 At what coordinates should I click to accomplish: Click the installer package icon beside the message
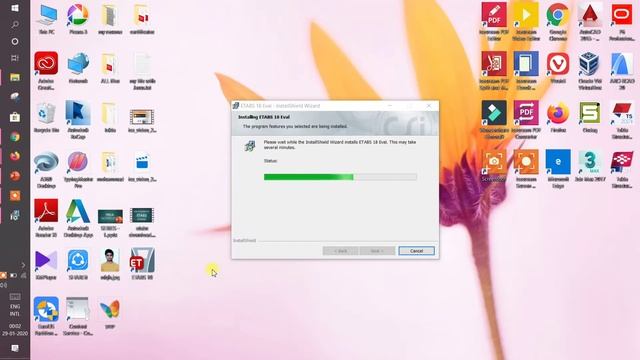(x=250, y=145)
